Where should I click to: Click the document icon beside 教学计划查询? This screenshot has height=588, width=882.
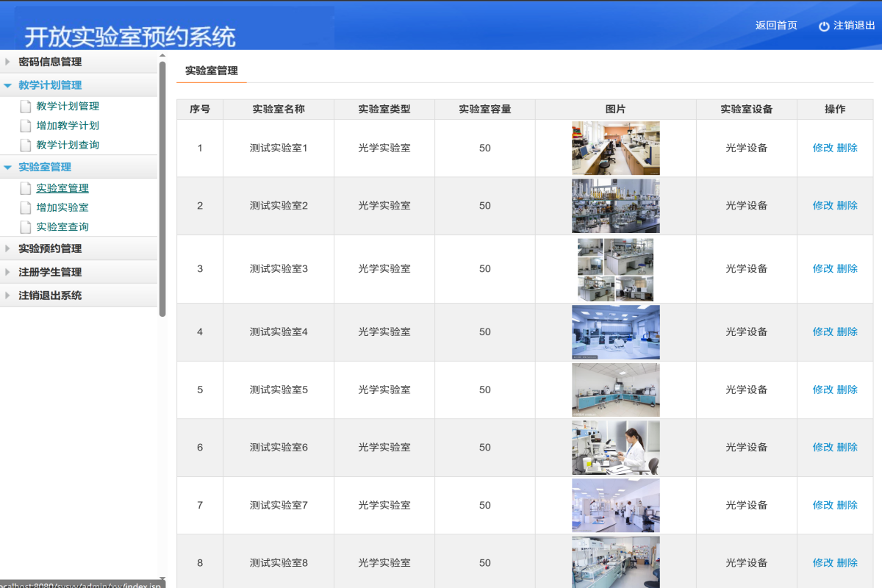25,145
